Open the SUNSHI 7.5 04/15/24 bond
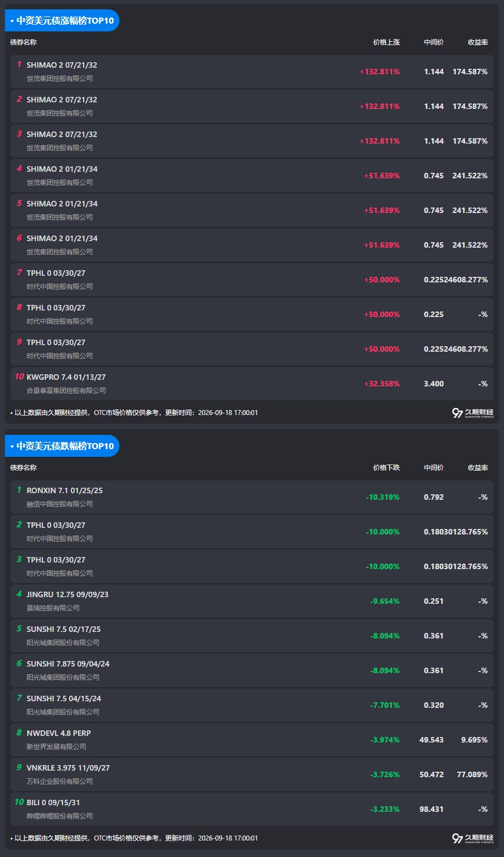The image size is (504, 857). pyautogui.click(x=64, y=698)
